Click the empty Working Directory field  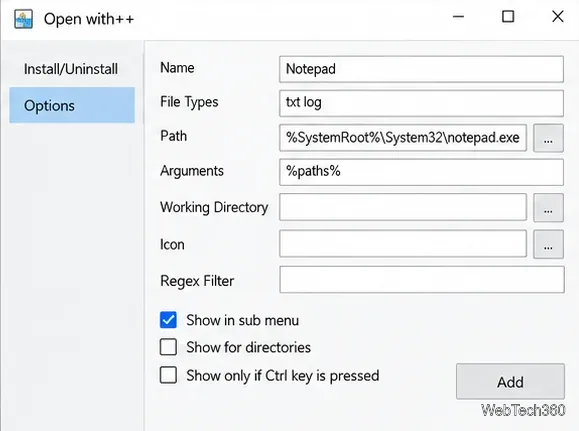click(403, 207)
